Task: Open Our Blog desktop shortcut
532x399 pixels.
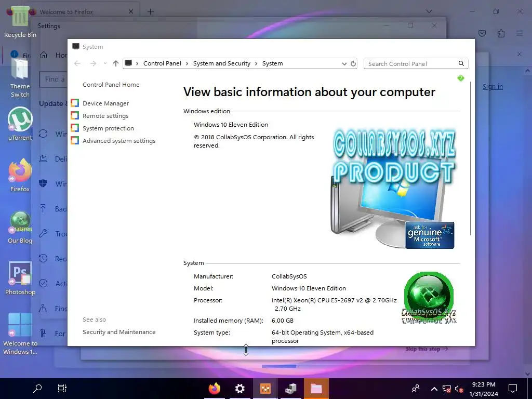Action: 20,228
